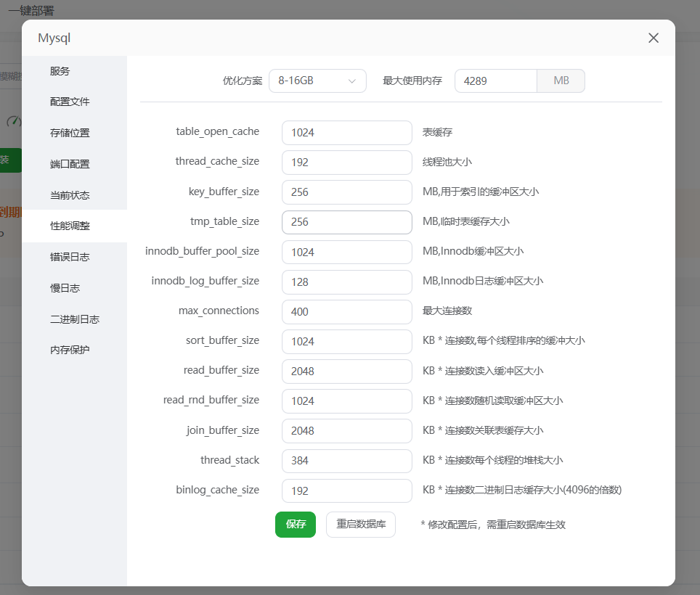
Task: Switch to the 配置文件 tab
Action: (x=70, y=102)
